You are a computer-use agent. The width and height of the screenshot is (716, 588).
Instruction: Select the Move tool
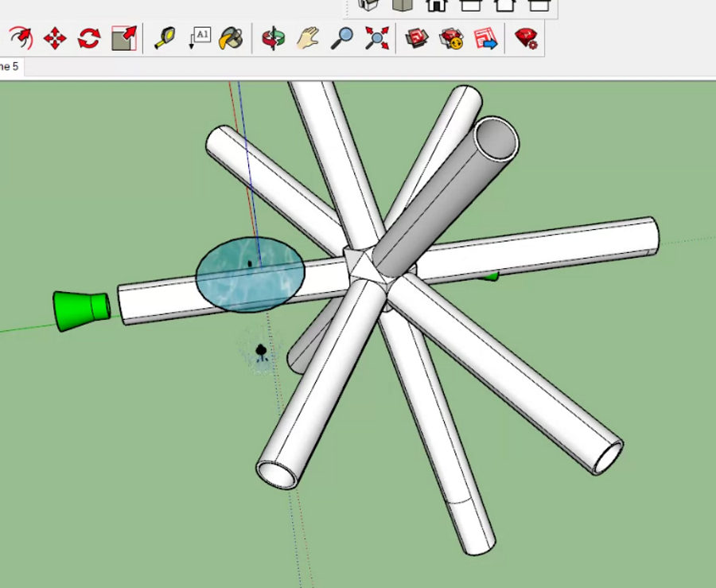pos(55,38)
